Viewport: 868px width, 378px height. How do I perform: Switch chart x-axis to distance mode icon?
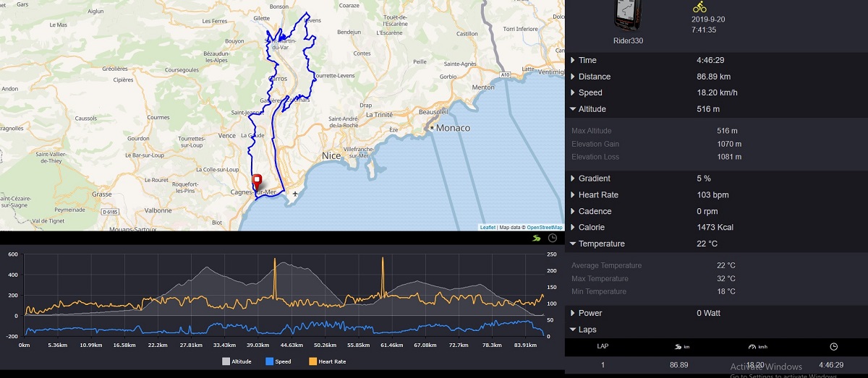(536, 238)
